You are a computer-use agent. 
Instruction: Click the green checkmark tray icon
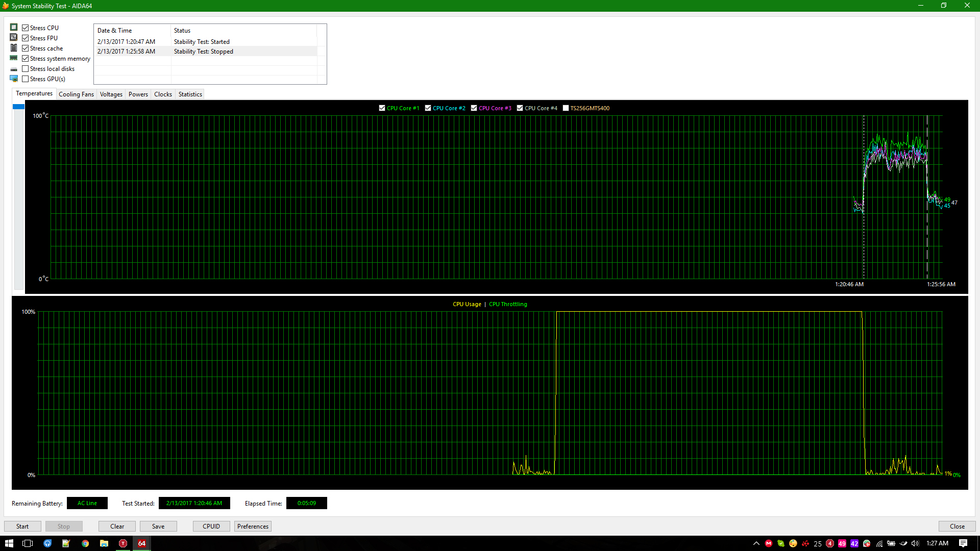(781, 543)
